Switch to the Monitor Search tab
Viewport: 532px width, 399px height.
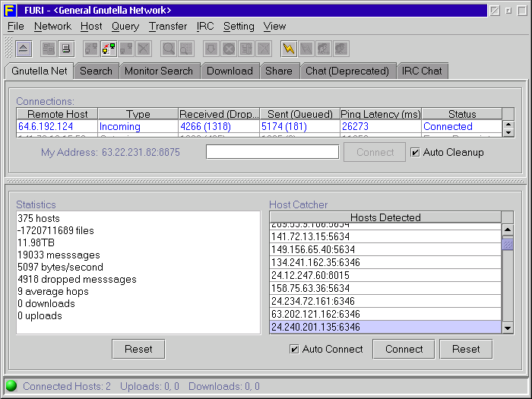(x=158, y=71)
